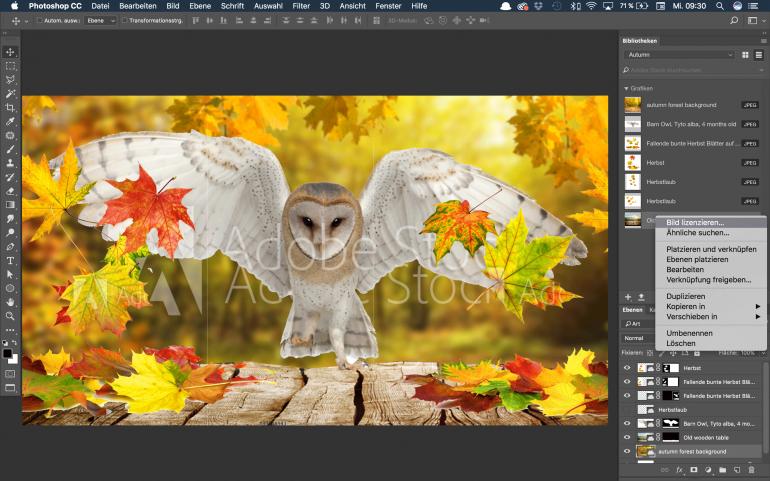
Task: Select the Dodge tool
Action: [10, 232]
